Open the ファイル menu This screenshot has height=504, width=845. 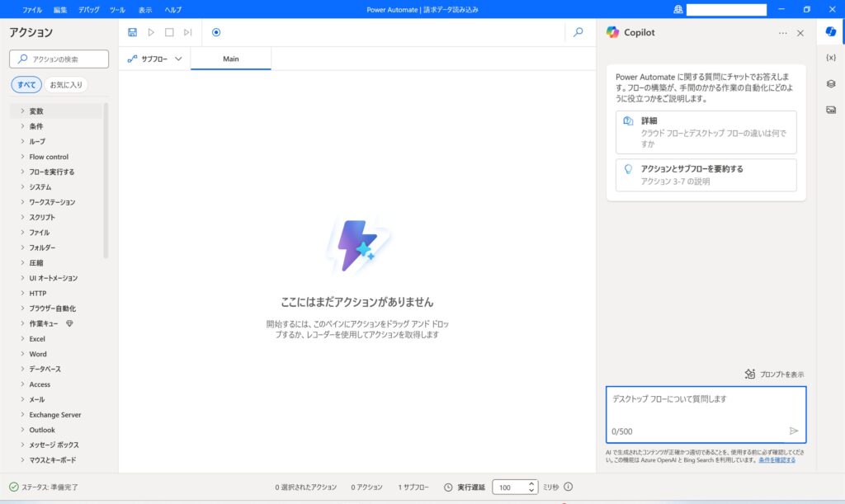[x=32, y=10]
